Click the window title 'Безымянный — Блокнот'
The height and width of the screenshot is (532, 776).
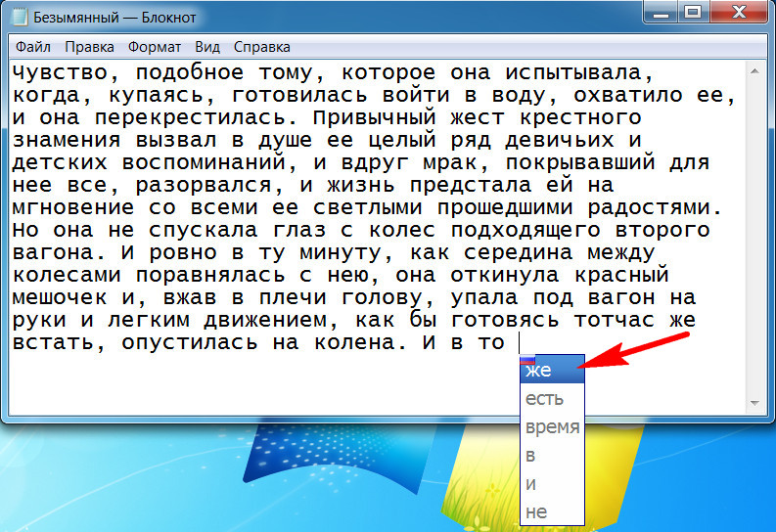(x=114, y=18)
